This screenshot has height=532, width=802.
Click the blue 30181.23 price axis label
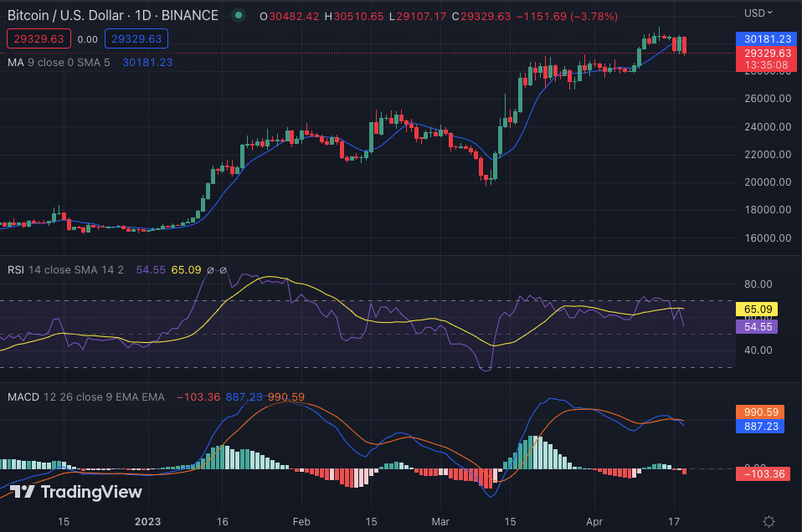(x=766, y=38)
